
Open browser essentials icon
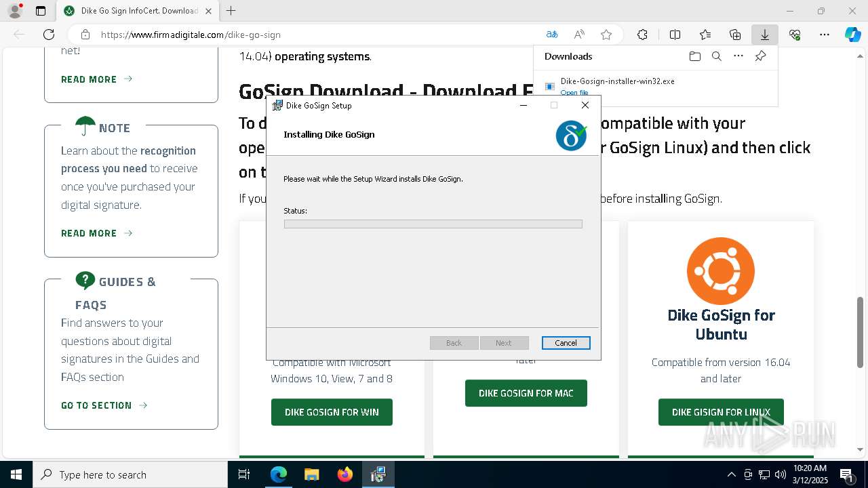[x=795, y=35]
